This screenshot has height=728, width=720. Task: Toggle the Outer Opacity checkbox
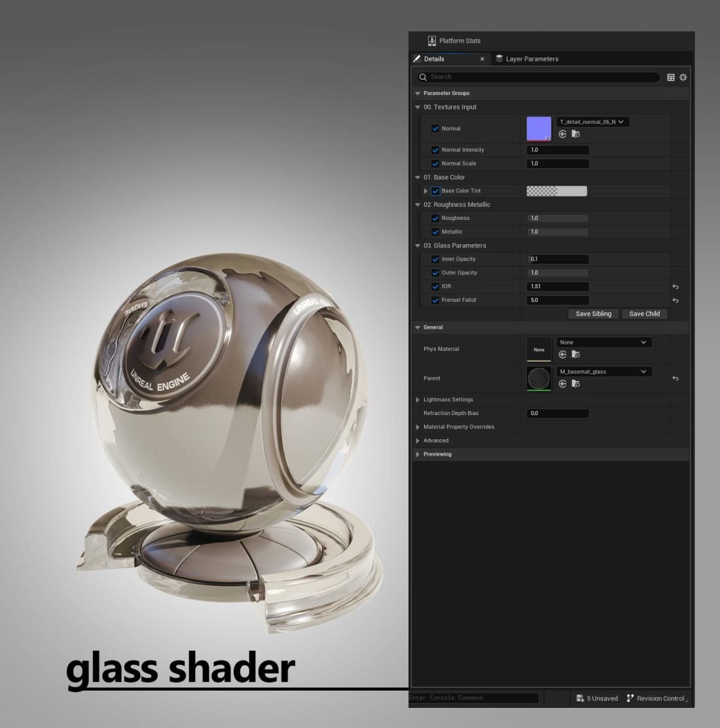point(435,273)
